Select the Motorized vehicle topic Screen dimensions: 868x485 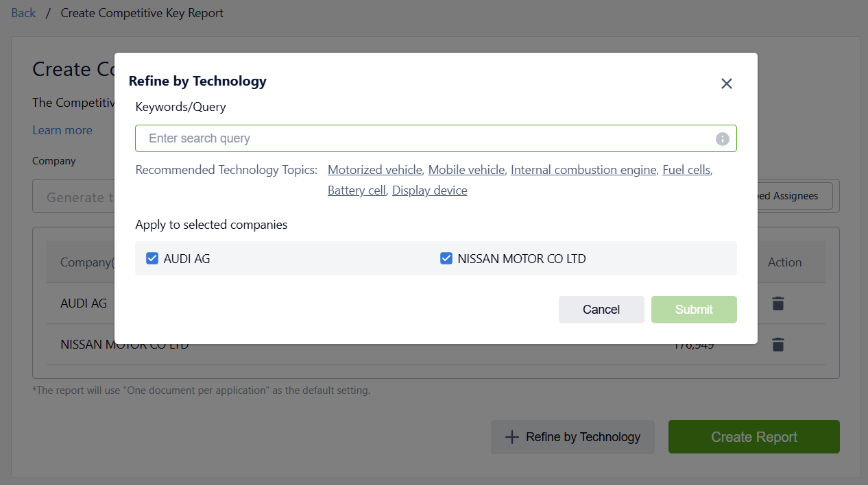pos(374,170)
